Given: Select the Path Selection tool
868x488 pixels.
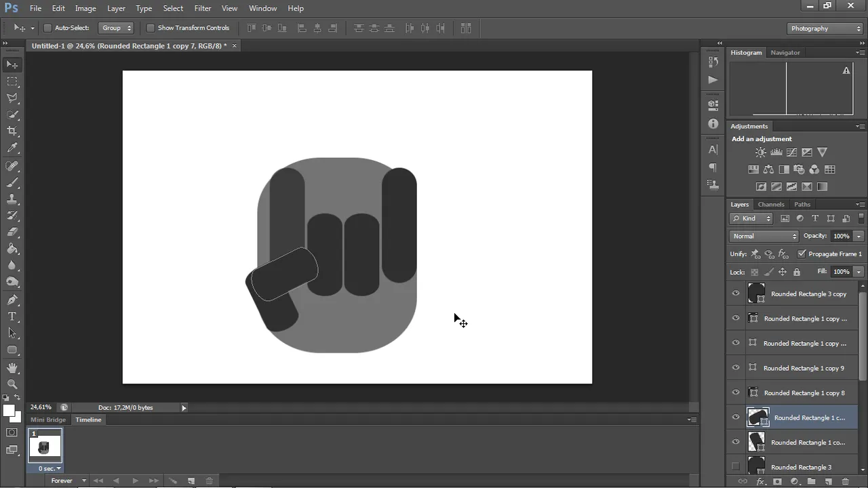Looking at the screenshot, I should tap(12, 333).
